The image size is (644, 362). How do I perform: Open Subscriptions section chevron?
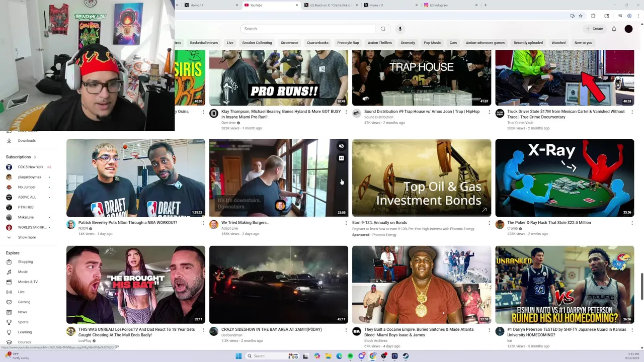[35, 157]
